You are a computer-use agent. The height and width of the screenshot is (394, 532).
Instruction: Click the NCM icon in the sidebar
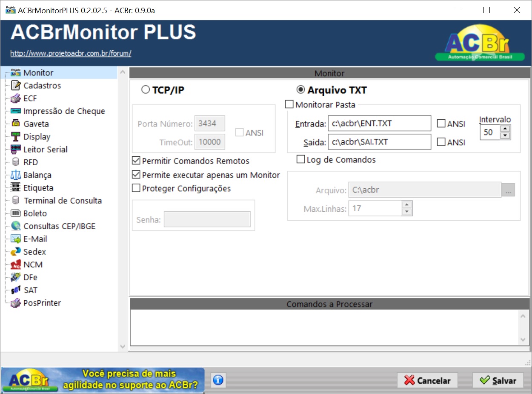tap(16, 265)
